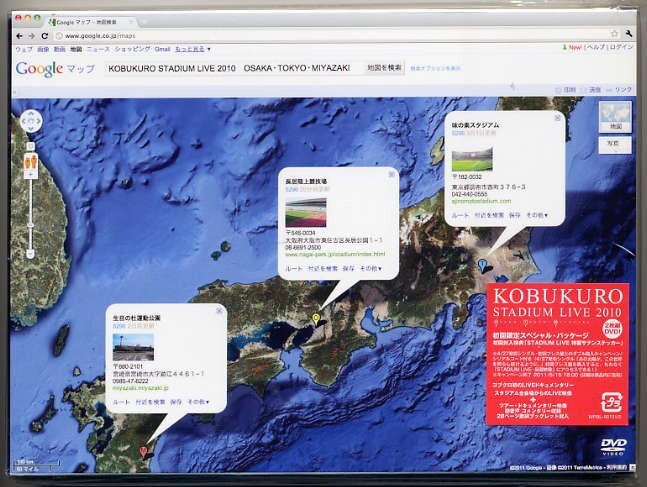
Task: Click the map zoom slider handle
Action: click(31, 225)
